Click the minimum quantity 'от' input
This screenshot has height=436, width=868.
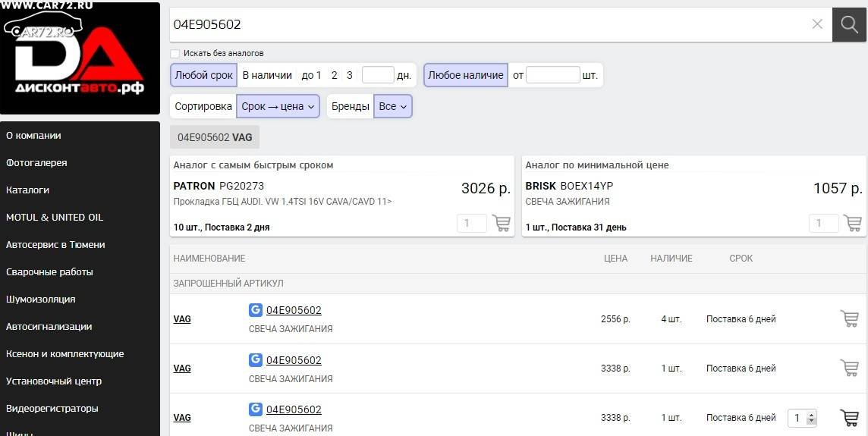tap(552, 75)
